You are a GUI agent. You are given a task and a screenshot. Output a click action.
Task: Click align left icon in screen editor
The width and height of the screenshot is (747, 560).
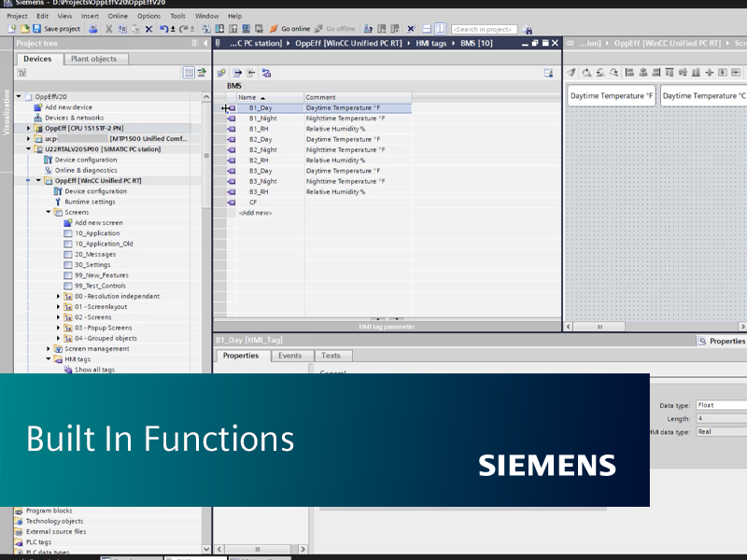(629, 73)
